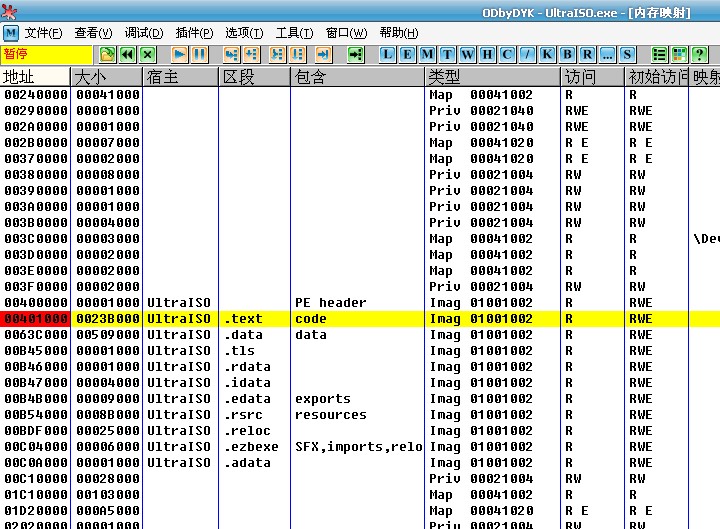Image resolution: width=720 pixels, height=529 pixels.
Task: Click the trace into toolbar icon
Action: [277, 55]
